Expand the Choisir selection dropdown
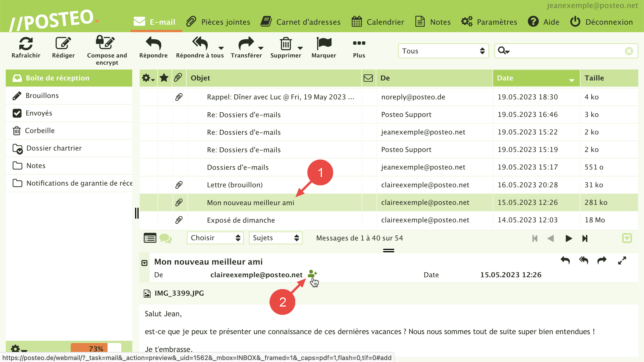 coord(215,238)
